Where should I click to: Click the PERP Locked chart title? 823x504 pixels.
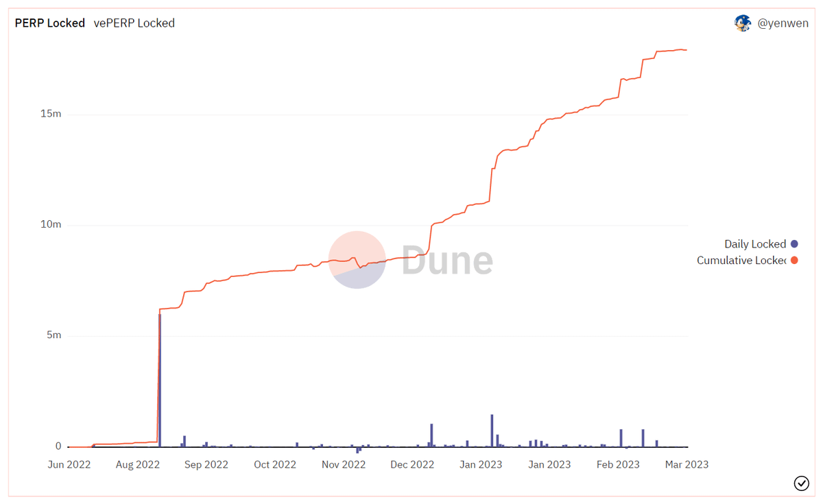[50, 23]
